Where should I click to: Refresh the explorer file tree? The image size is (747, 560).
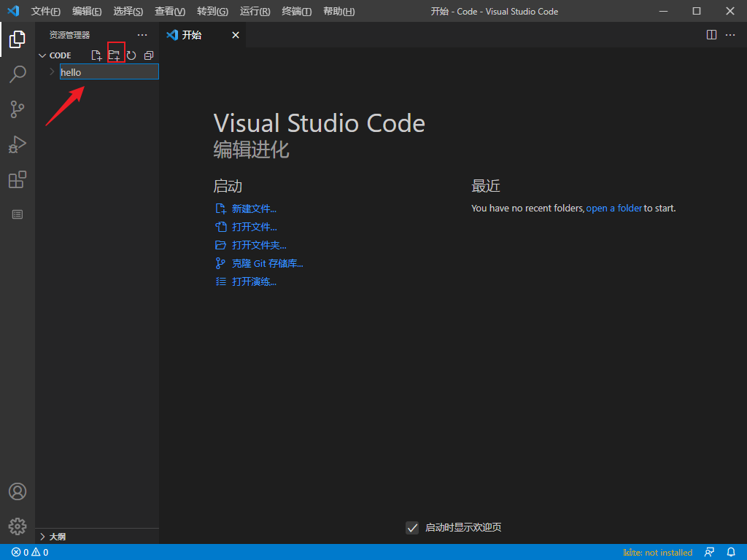132,55
